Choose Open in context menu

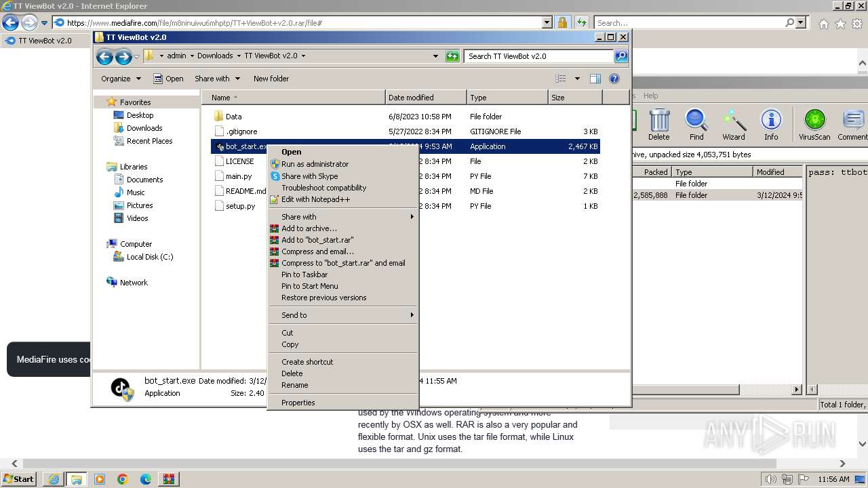(342, 152)
